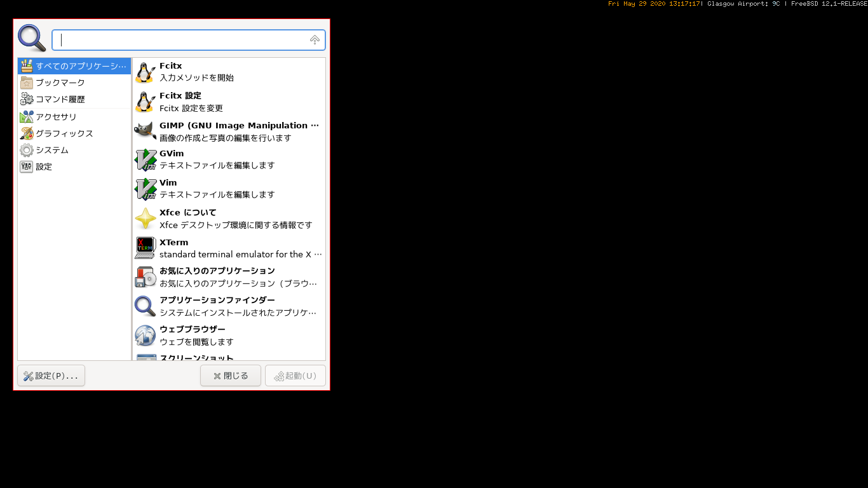Choose the 設定 category in sidebar
This screenshot has height=488, width=868.
pos(74,166)
